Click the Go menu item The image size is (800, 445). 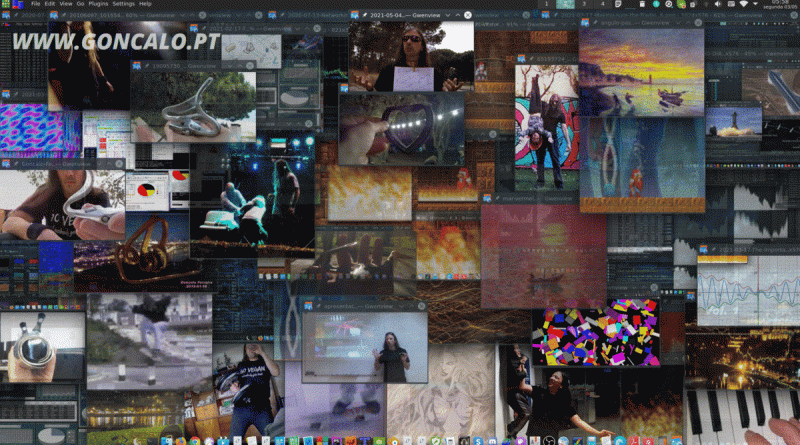tap(79, 4)
